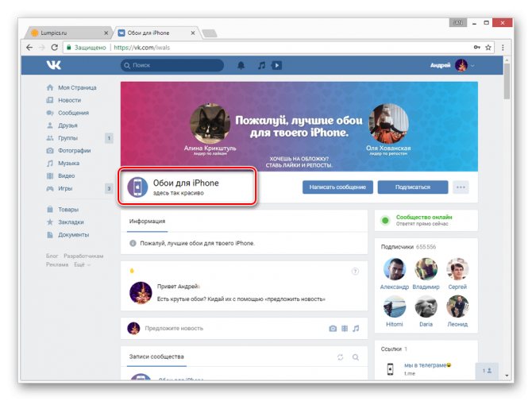The image size is (532, 401).
Task: Open the мы в телеграме link
Action: point(427,365)
